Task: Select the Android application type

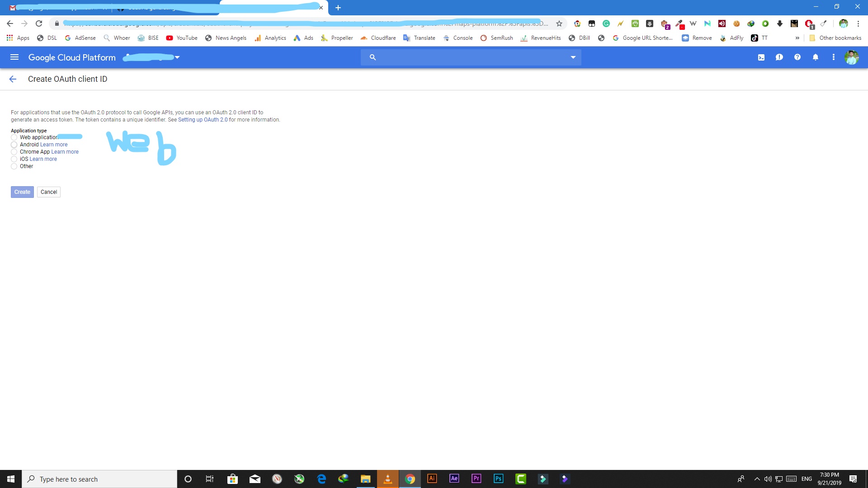Action: (14, 145)
